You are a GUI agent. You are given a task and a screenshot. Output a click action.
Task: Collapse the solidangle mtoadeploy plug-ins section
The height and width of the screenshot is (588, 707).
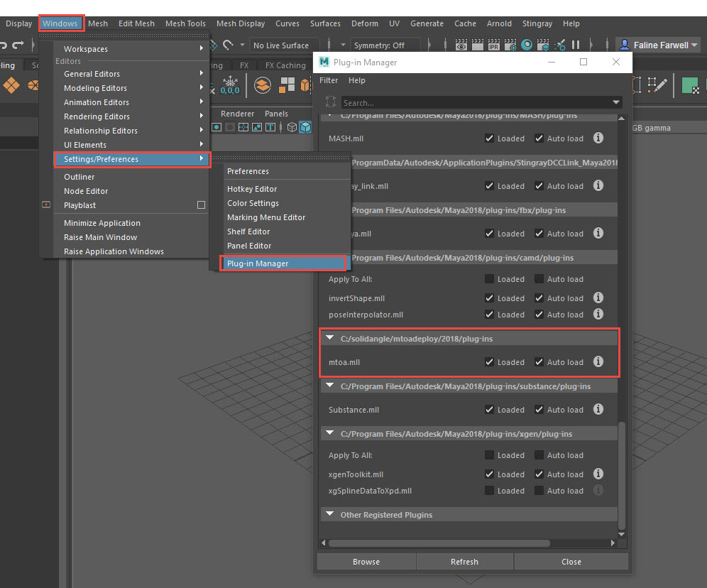(329, 338)
